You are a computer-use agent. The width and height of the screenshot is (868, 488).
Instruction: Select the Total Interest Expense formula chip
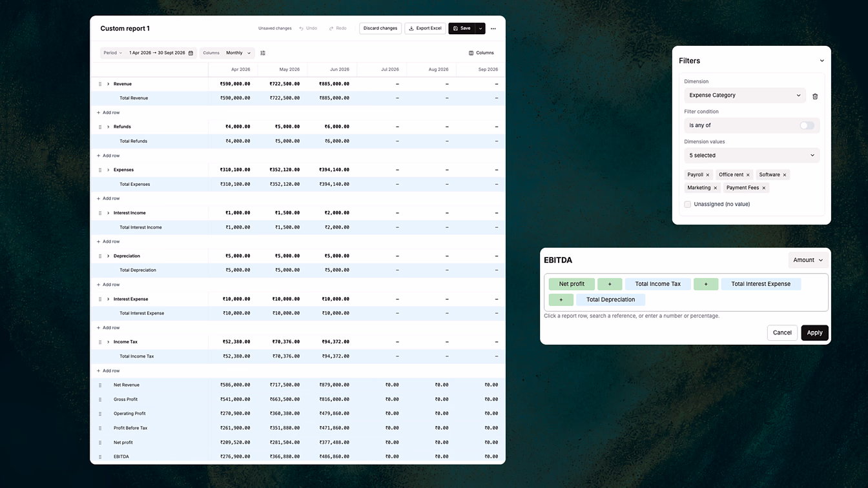pos(761,284)
